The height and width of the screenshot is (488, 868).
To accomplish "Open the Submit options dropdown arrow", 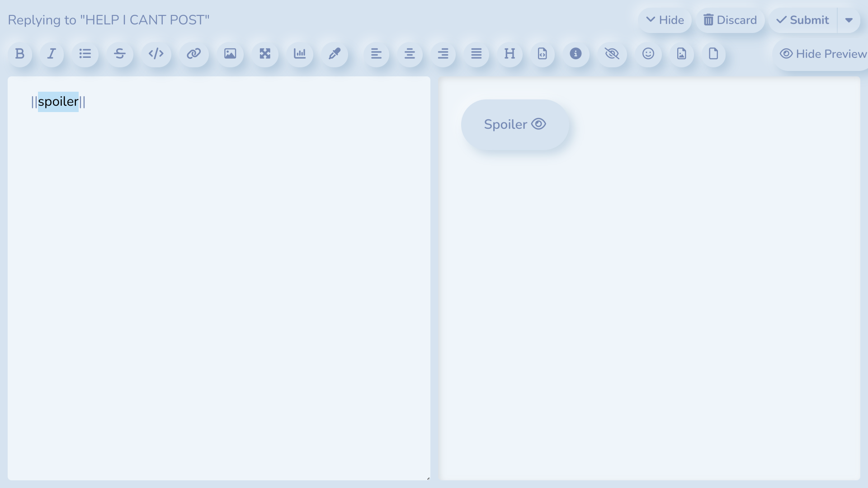I will tap(849, 20).
